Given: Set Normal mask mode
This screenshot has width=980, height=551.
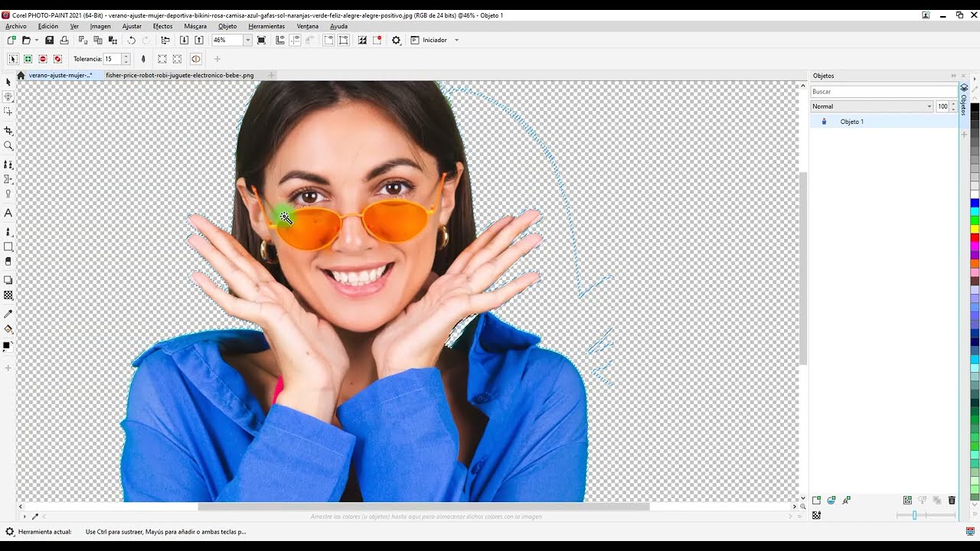Looking at the screenshot, I should point(13,59).
